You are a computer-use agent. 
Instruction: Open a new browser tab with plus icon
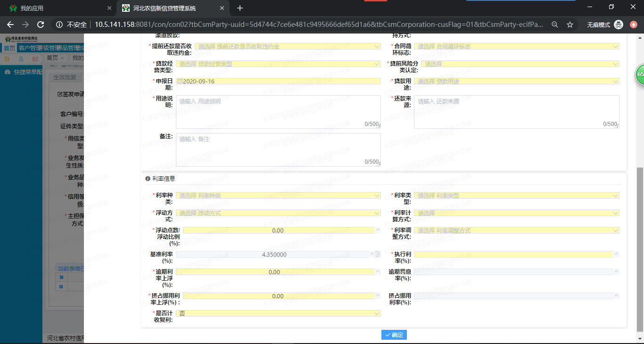(x=240, y=8)
